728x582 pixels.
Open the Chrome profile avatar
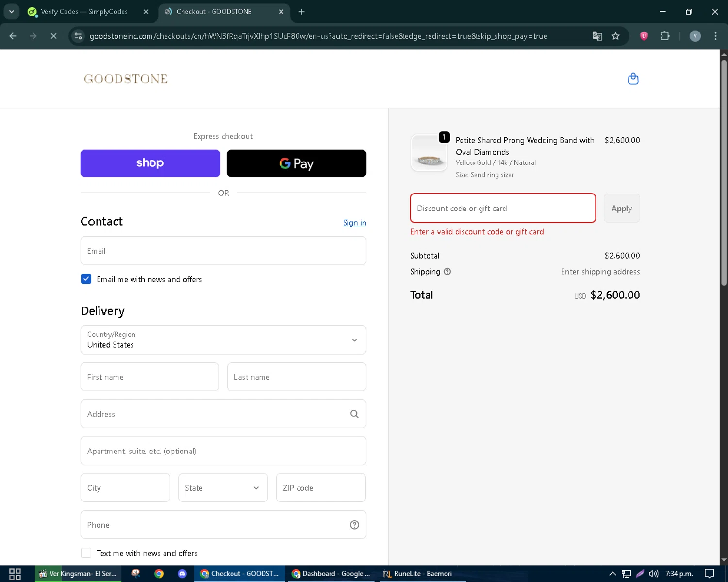pyautogui.click(x=695, y=36)
